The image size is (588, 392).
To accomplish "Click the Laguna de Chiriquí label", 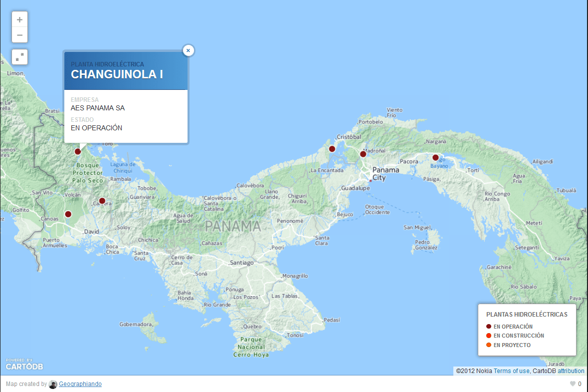I will (x=123, y=167).
